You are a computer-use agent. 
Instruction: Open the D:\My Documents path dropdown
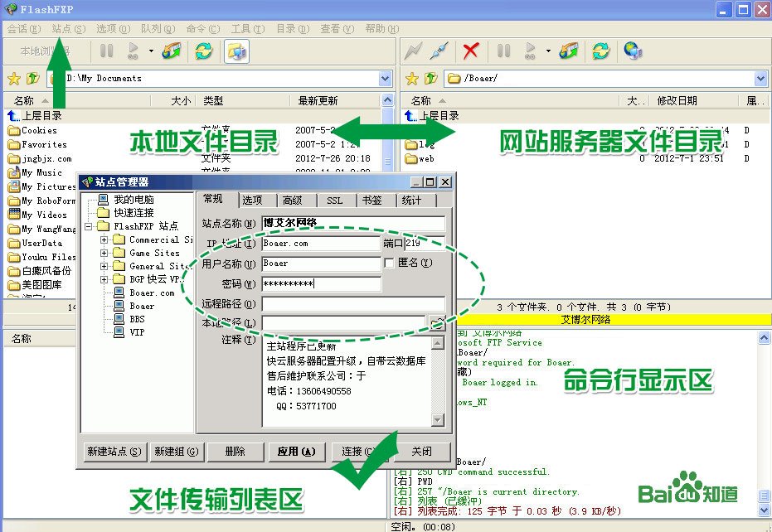(383, 77)
